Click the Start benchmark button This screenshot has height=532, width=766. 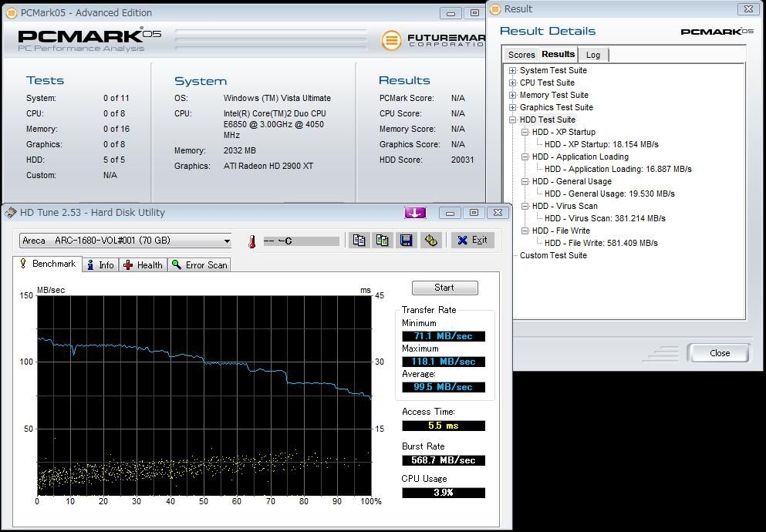coord(444,288)
